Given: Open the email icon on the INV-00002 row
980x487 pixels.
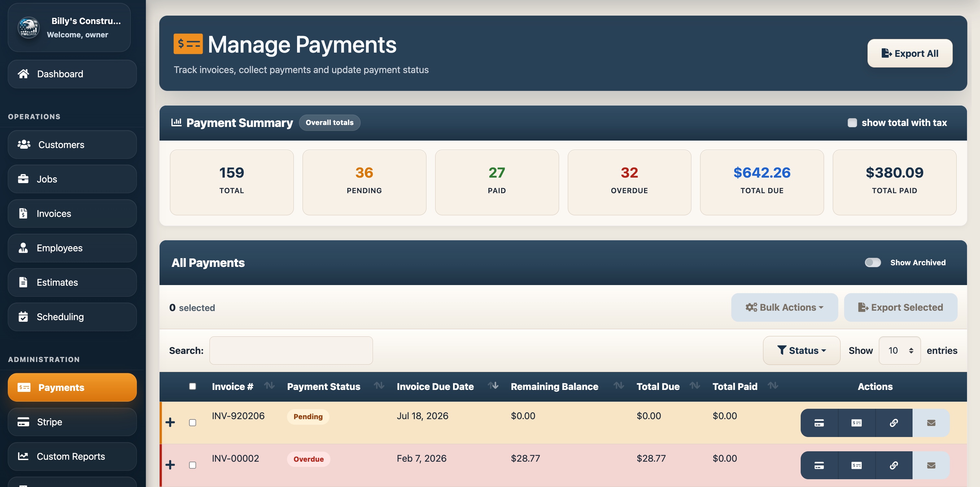Looking at the screenshot, I should (x=931, y=465).
